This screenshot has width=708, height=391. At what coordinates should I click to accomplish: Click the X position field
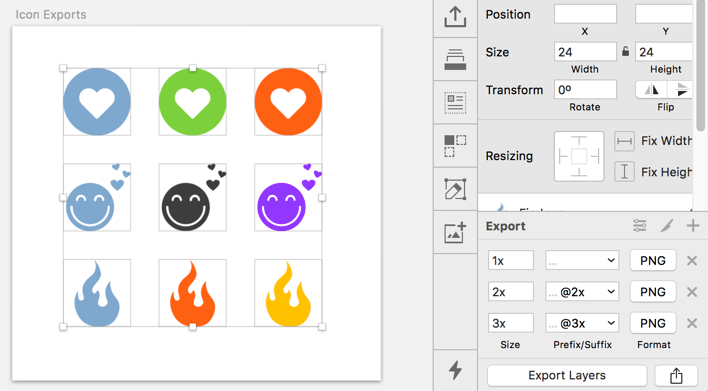pos(585,14)
